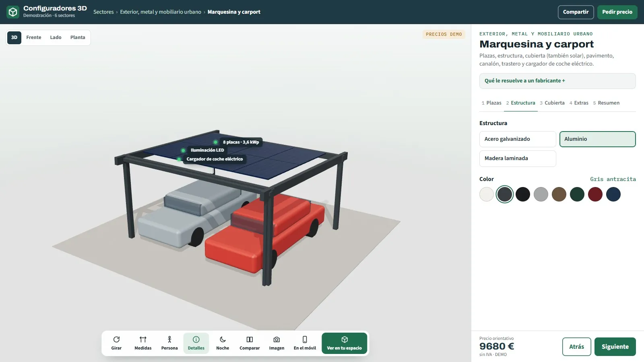
Task: Add the Persona scale figure
Action: point(169,343)
